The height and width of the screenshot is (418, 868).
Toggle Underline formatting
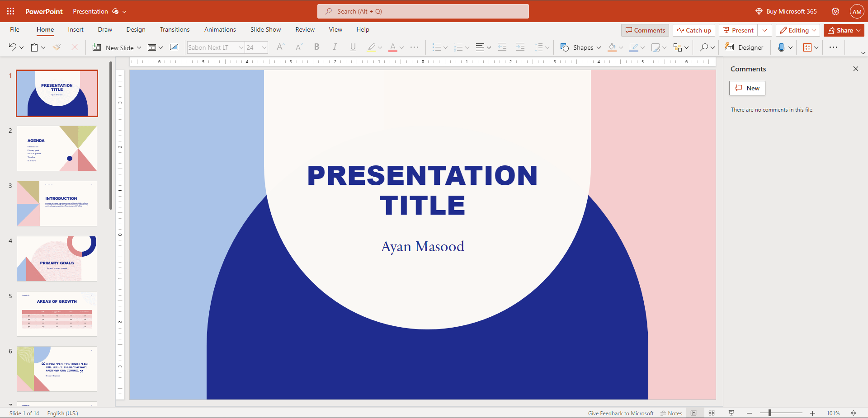point(353,47)
